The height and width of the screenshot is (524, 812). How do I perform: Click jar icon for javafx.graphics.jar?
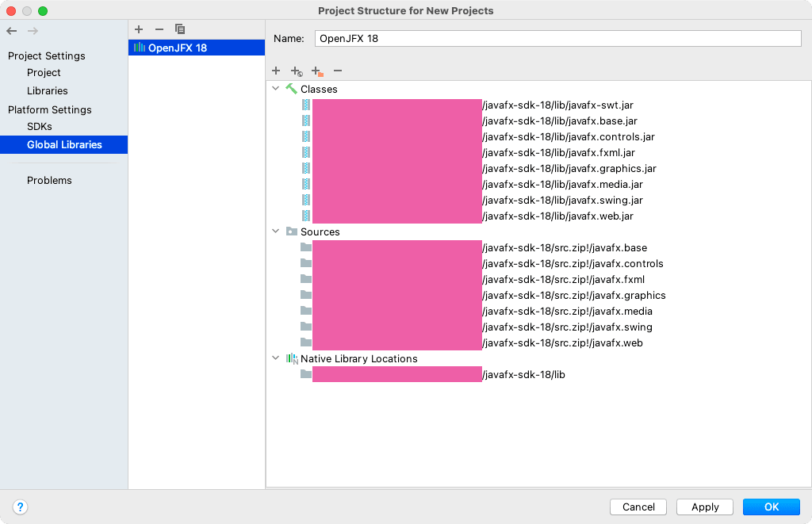click(306, 168)
